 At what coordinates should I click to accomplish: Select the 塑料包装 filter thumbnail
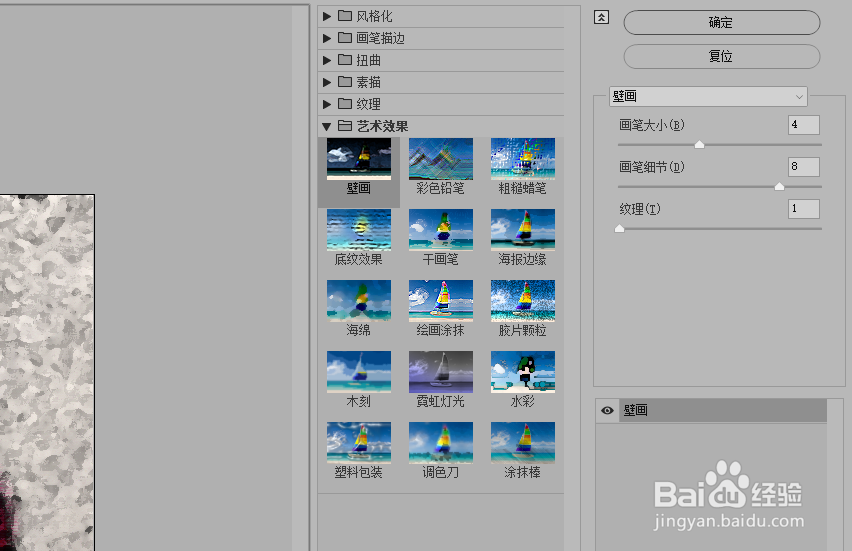[x=359, y=443]
